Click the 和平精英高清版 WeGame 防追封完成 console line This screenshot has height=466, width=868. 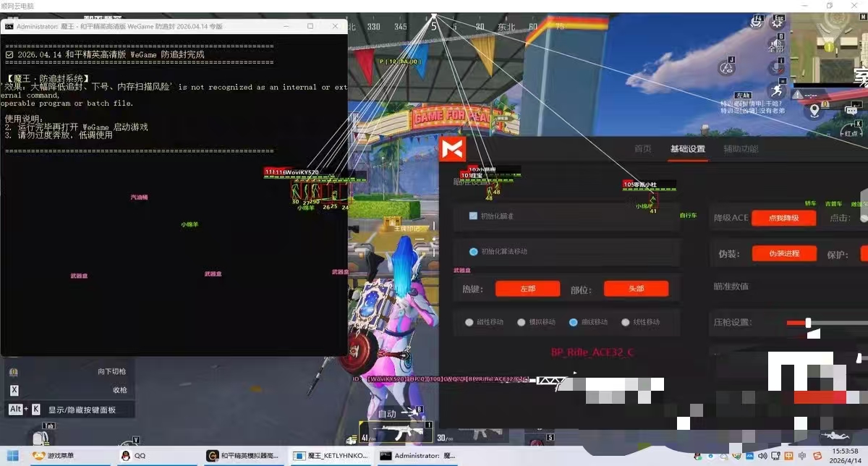pos(104,54)
